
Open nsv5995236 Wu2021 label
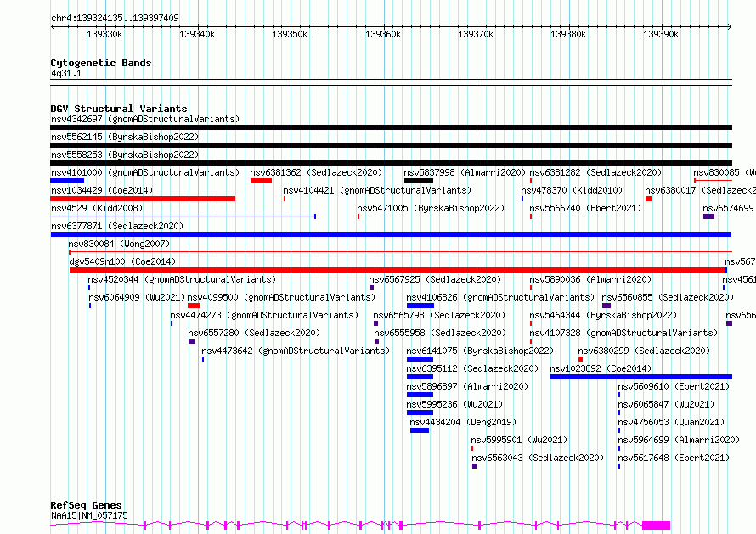(454, 404)
